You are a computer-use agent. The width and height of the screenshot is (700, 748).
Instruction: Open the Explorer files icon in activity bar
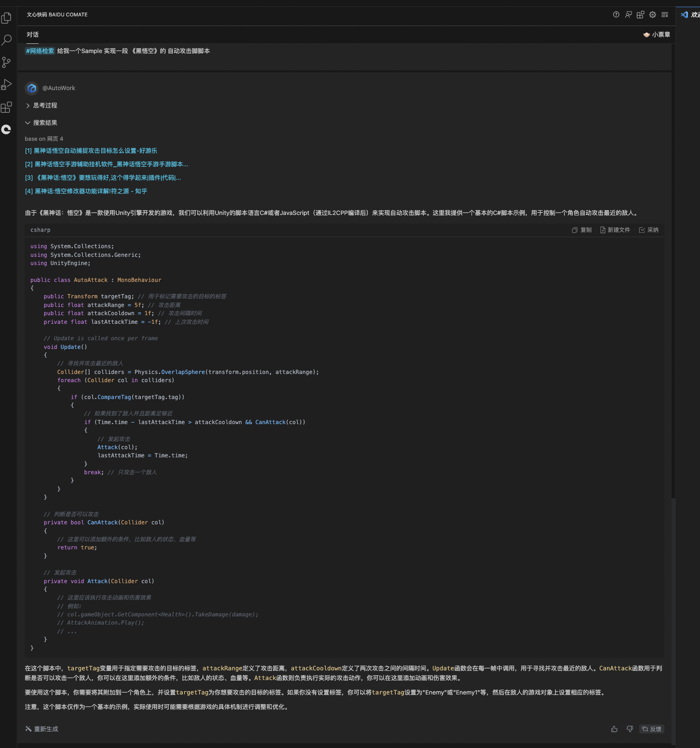[6, 18]
